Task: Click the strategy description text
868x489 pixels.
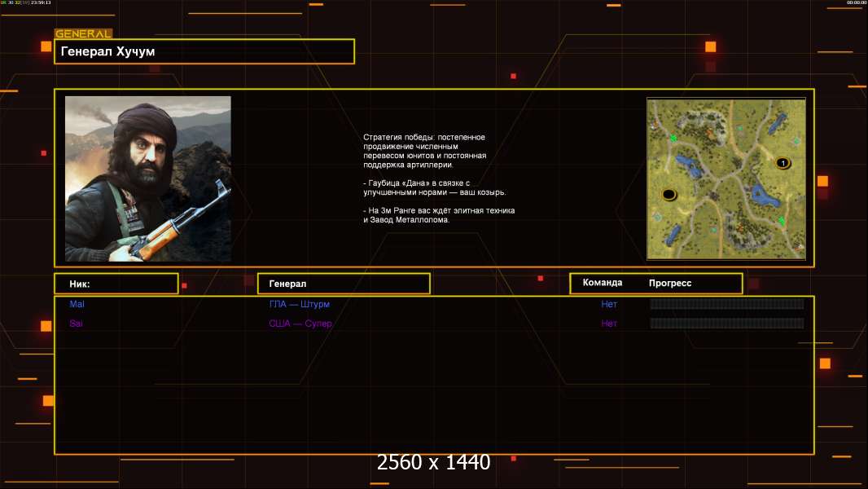Action: pos(438,178)
